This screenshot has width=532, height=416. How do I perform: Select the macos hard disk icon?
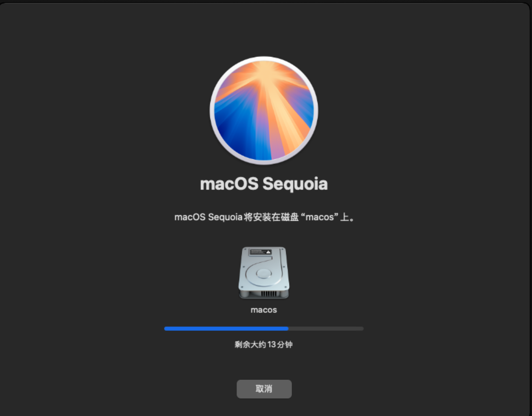click(x=264, y=273)
